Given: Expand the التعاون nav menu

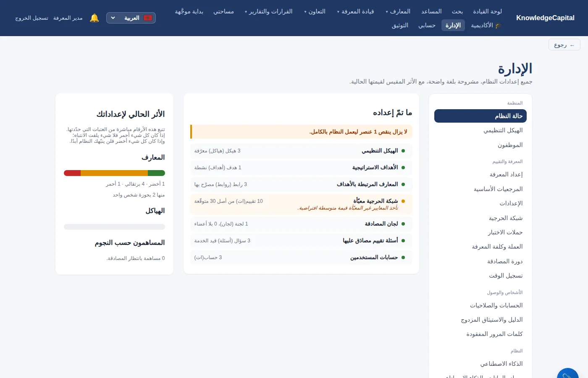Looking at the screenshot, I should coord(315,11).
